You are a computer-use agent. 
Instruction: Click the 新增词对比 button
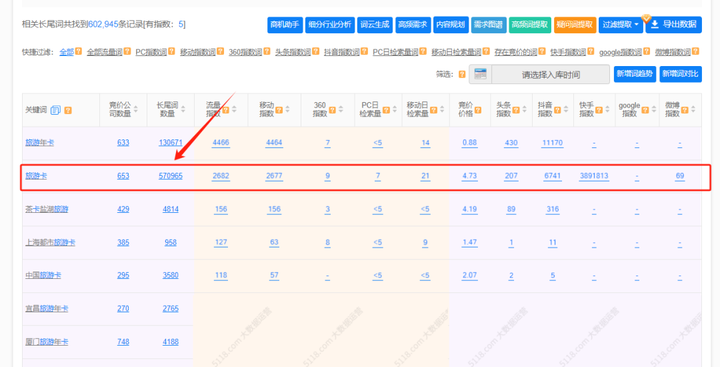click(x=681, y=74)
